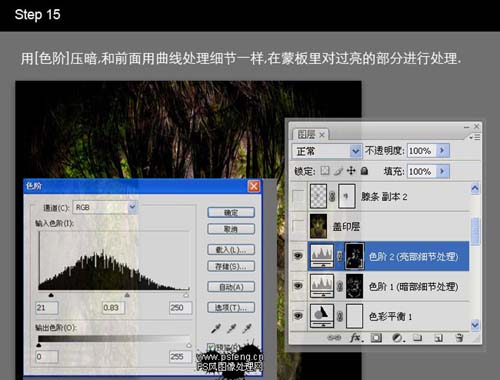Click the 载入(L)... button
The width and height of the screenshot is (500, 380).
coord(231,250)
